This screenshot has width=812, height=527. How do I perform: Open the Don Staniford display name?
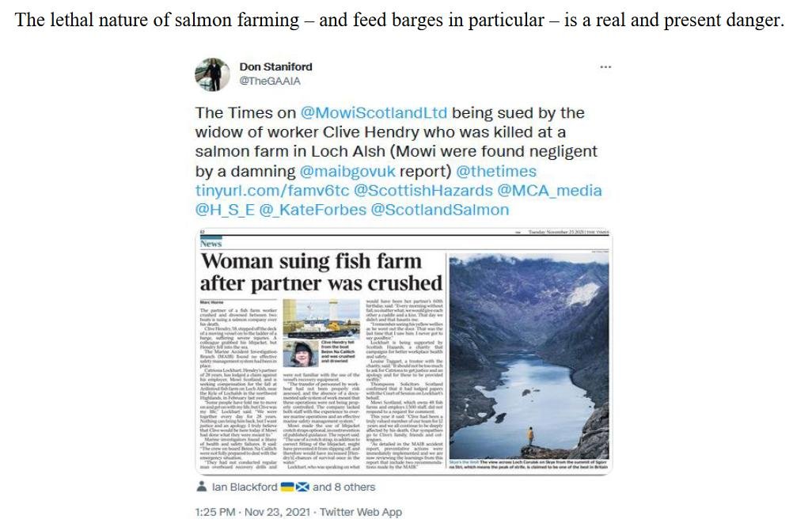(x=275, y=66)
